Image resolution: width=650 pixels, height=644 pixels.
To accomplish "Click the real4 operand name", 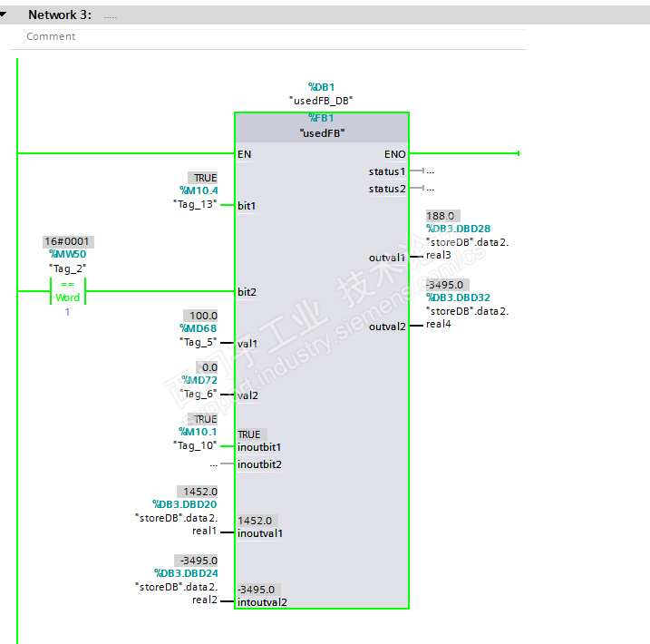I will (x=439, y=324).
